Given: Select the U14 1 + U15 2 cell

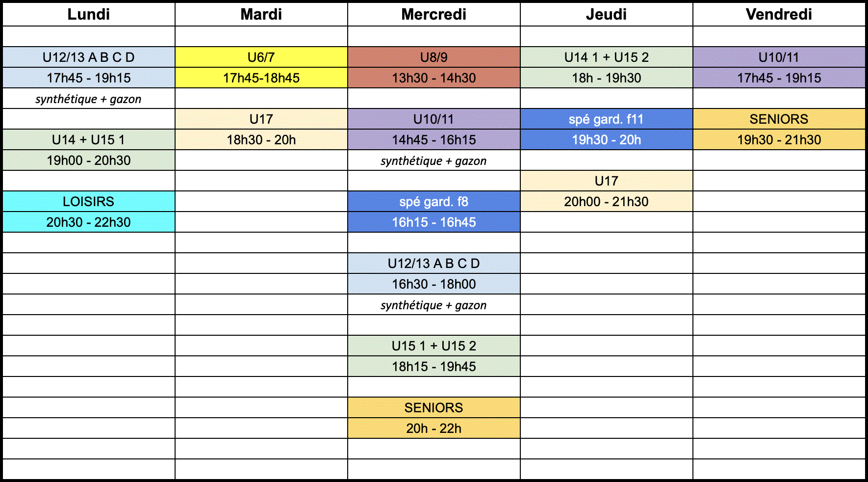Looking at the screenshot, I should coord(607,57).
